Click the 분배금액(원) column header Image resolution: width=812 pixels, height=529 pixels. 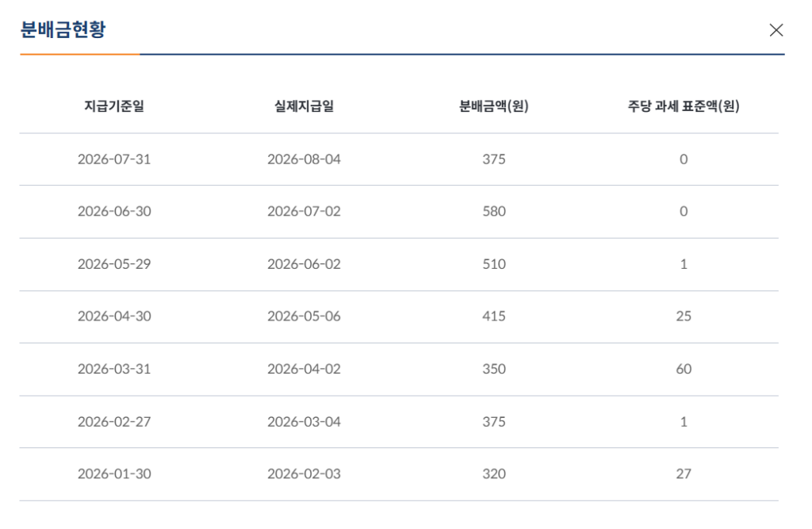493,106
